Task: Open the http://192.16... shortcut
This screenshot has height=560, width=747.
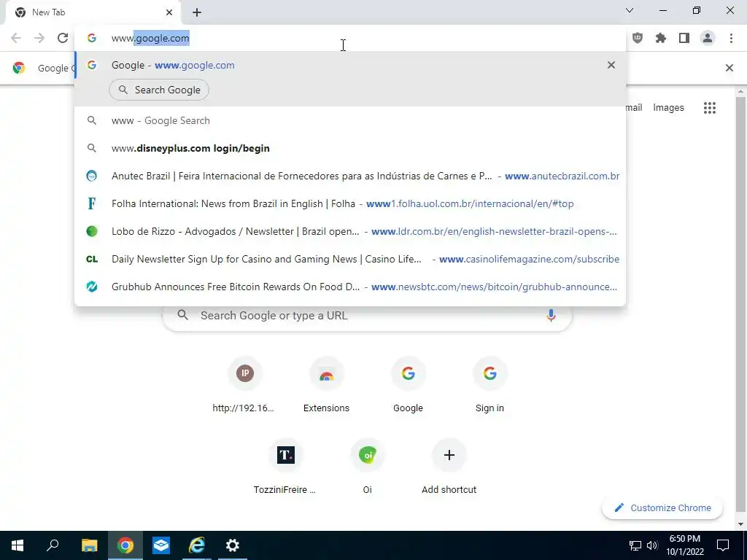Action: tap(244, 386)
